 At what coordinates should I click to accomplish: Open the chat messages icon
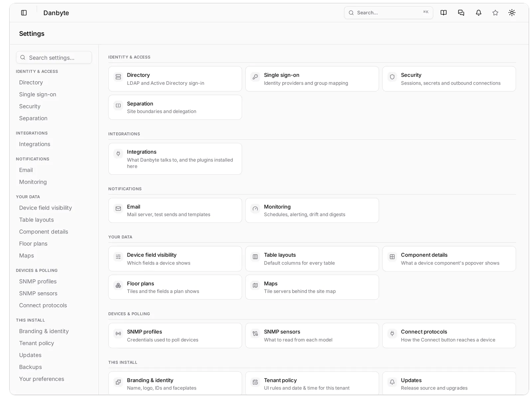[x=461, y=13]
